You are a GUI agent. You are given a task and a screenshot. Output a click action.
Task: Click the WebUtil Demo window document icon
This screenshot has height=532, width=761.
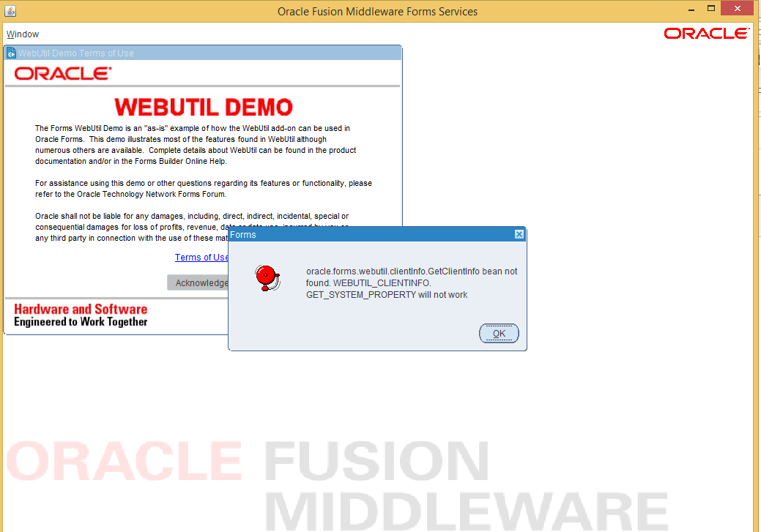coord(11,53)
